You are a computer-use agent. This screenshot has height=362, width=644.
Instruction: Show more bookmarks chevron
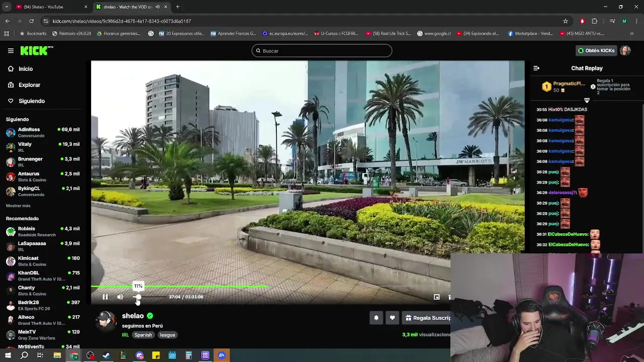pyautogui.click(x=632, y=34)
